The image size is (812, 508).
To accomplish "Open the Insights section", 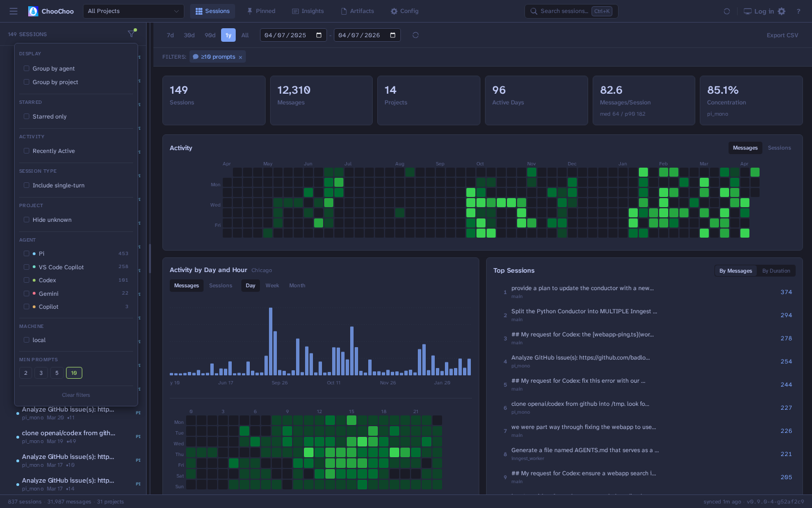I will pos(307,10).
